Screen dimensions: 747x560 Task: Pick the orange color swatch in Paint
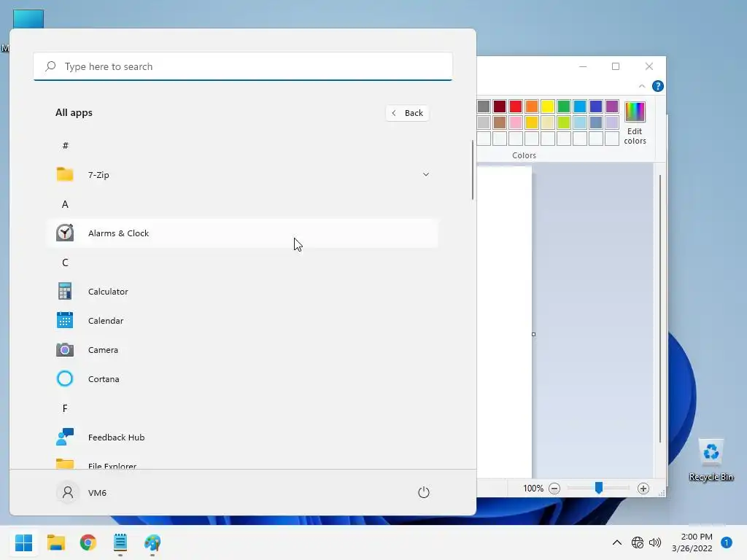(x=532, y=106)
